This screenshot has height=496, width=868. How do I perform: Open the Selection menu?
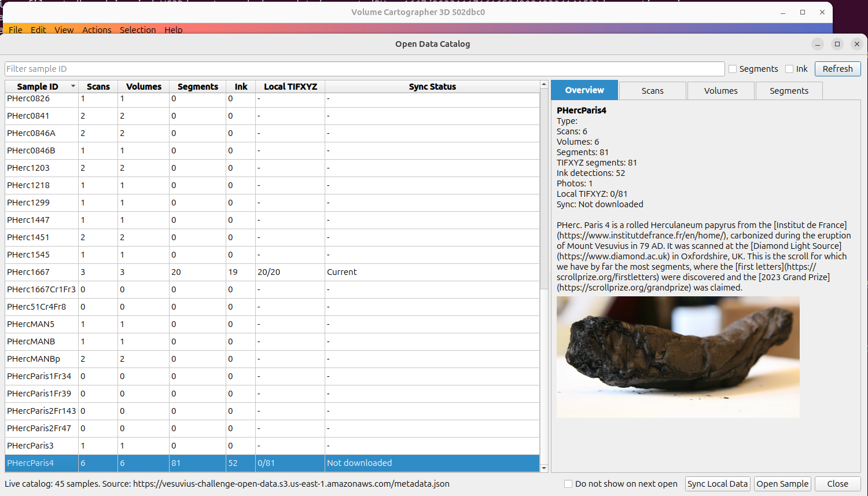point(138,30)
